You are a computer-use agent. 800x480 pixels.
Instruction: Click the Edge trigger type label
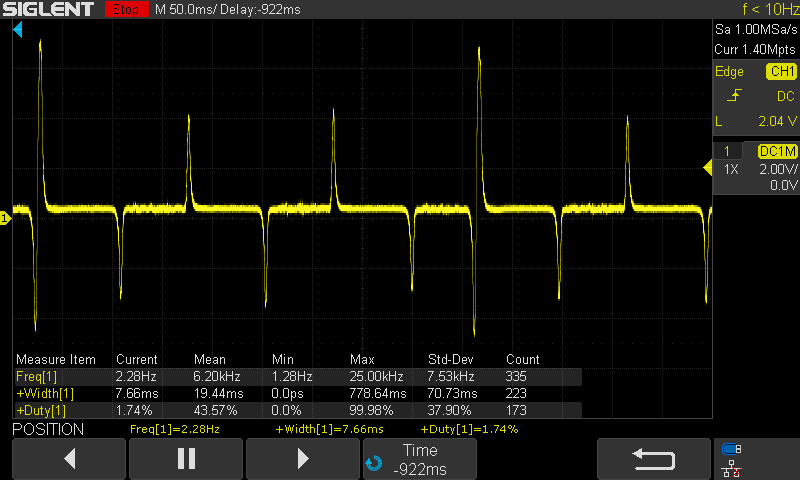click(x=729, y=72)
